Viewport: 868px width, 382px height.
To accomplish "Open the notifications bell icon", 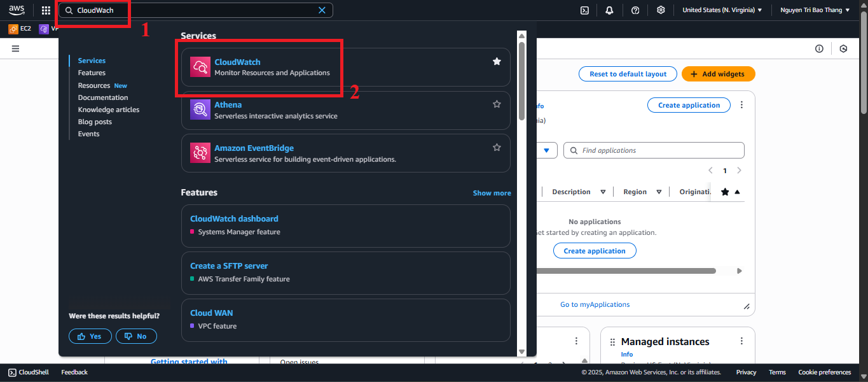I will click(609, 10).
